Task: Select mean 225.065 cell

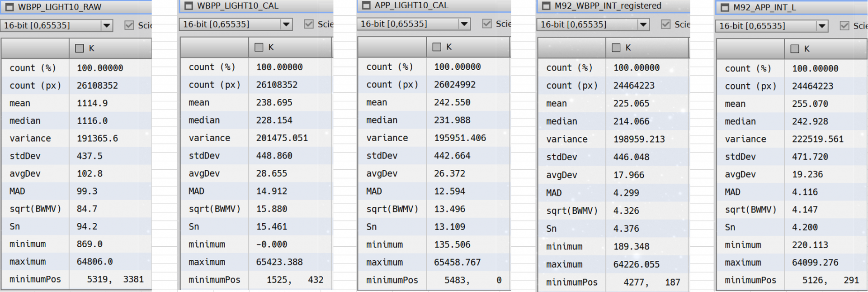Action: coord(631,104)
